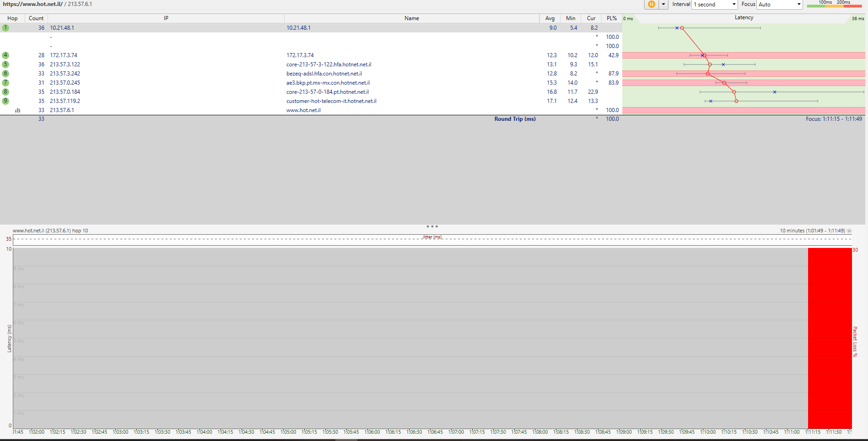This screenshot has height=441, width=868.
Task: Open the Interval dropdown set to 1 second
Action: (715, 5)
